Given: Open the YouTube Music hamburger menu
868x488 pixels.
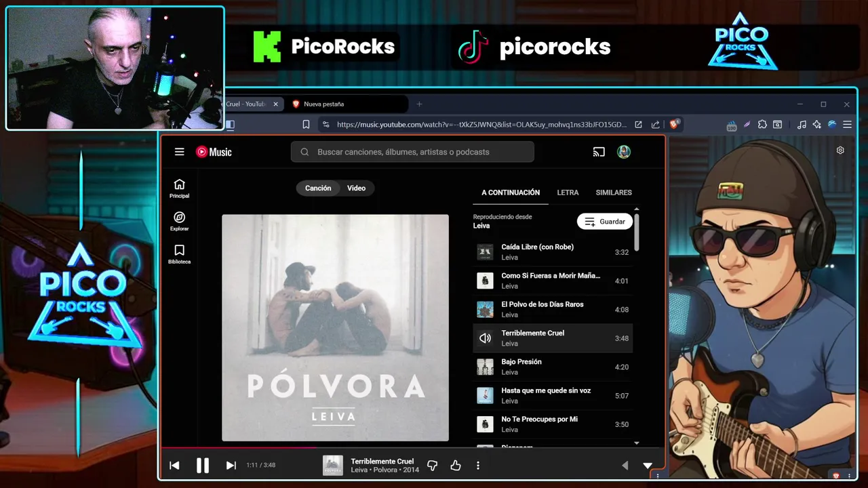Looking at the screenshot, I should 179,152.
